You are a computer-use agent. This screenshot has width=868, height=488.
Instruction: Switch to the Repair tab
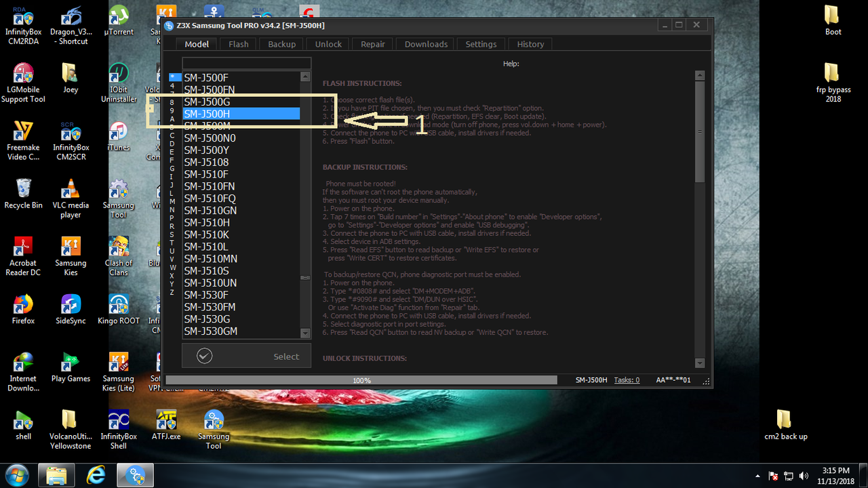[x=372, y=44]
